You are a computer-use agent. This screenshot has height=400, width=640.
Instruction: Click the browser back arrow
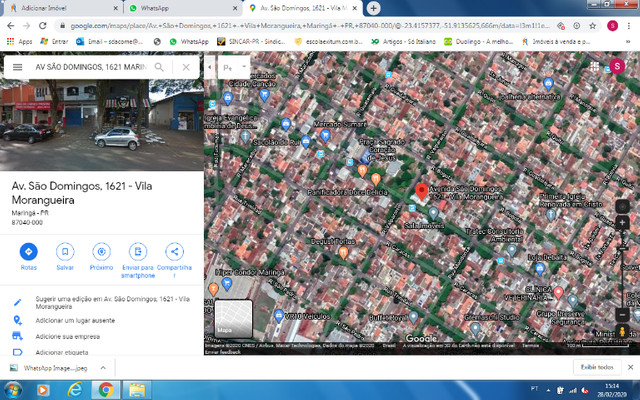click(11, 26)
